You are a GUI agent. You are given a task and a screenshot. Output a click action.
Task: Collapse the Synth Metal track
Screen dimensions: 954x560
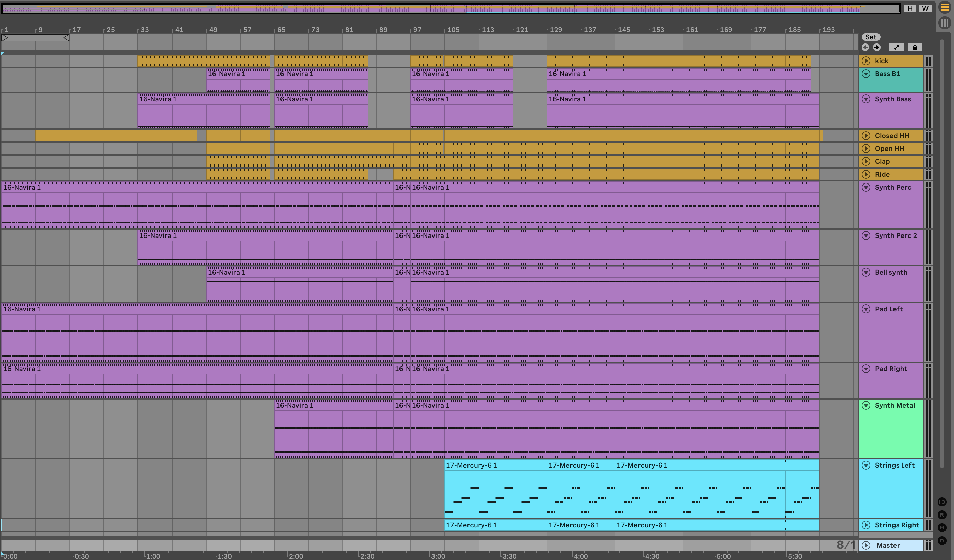866,406
